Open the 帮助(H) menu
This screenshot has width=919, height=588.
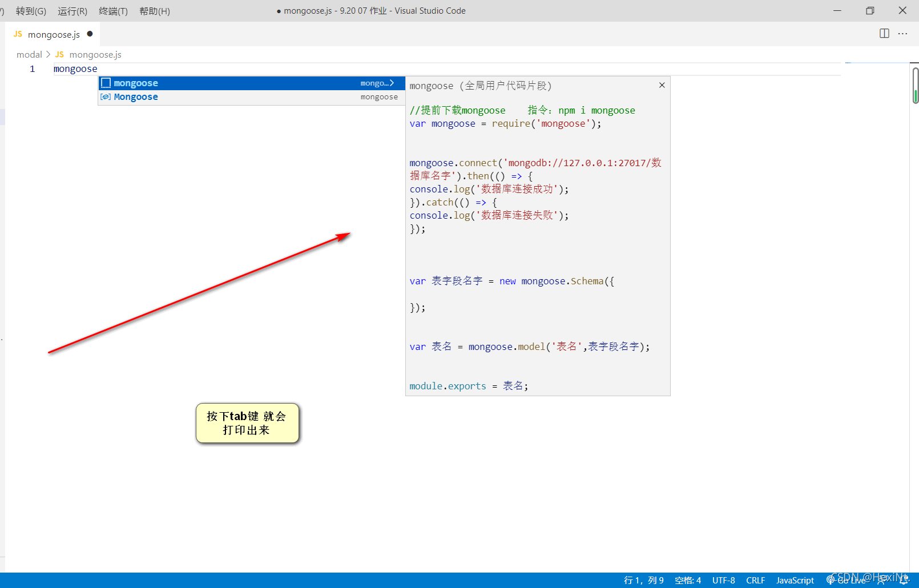coord(155,11)
